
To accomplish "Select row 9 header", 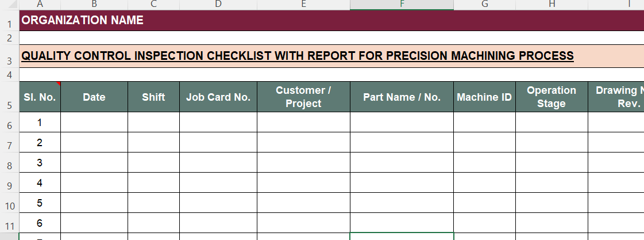I will pos(9,186).
